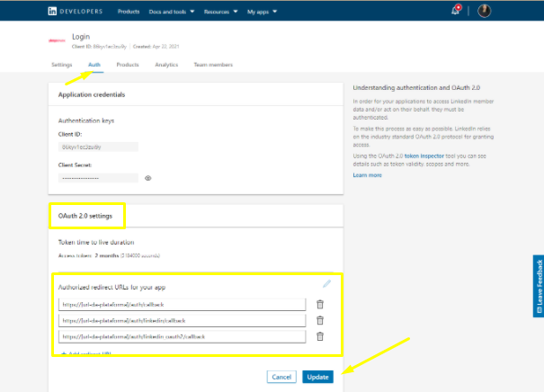Open the Products navigation item

tap(129, 12)
